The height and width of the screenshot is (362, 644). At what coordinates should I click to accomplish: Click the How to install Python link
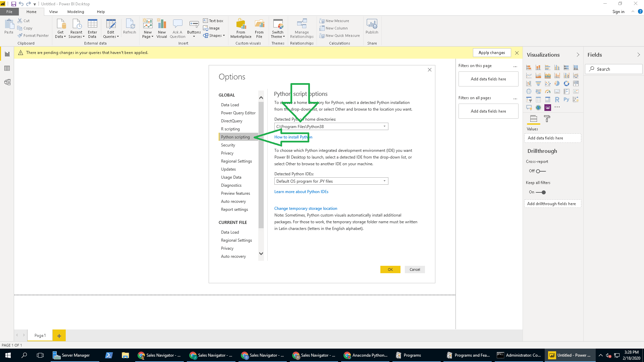(293, 137)
